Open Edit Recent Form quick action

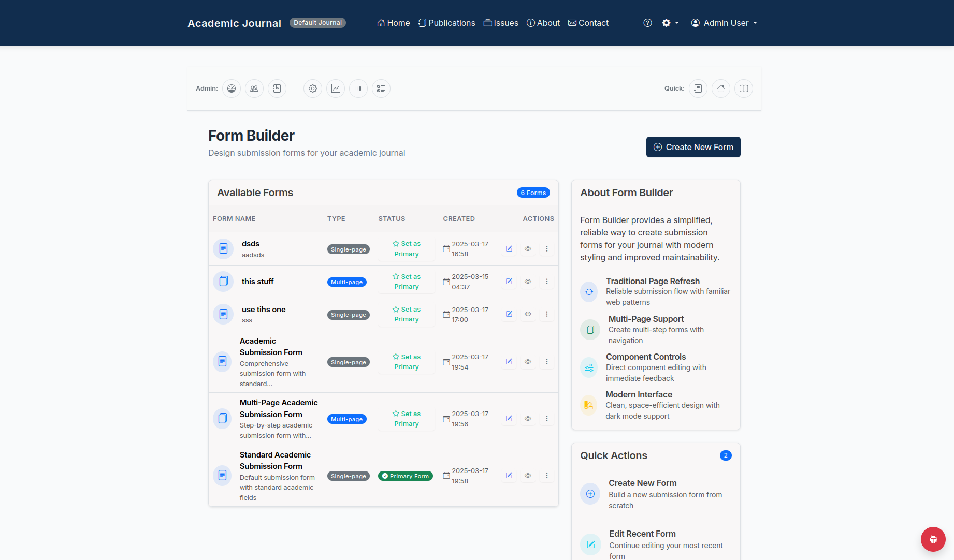pos(656,544)
